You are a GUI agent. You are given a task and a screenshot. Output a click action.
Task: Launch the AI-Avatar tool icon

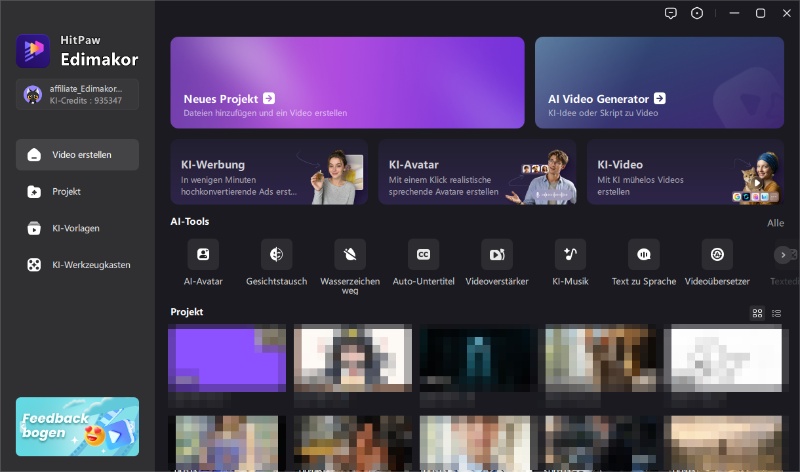tap(203, 254)
